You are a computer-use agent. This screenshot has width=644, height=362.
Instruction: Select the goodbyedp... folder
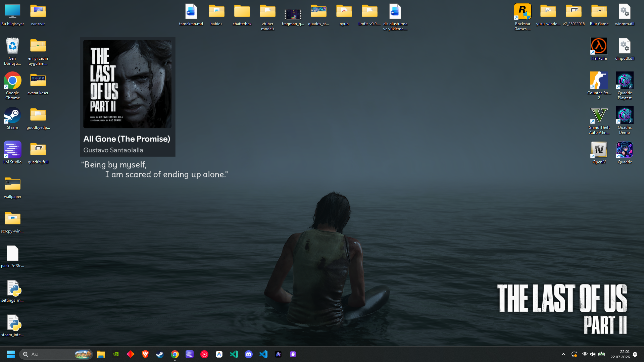38,118
